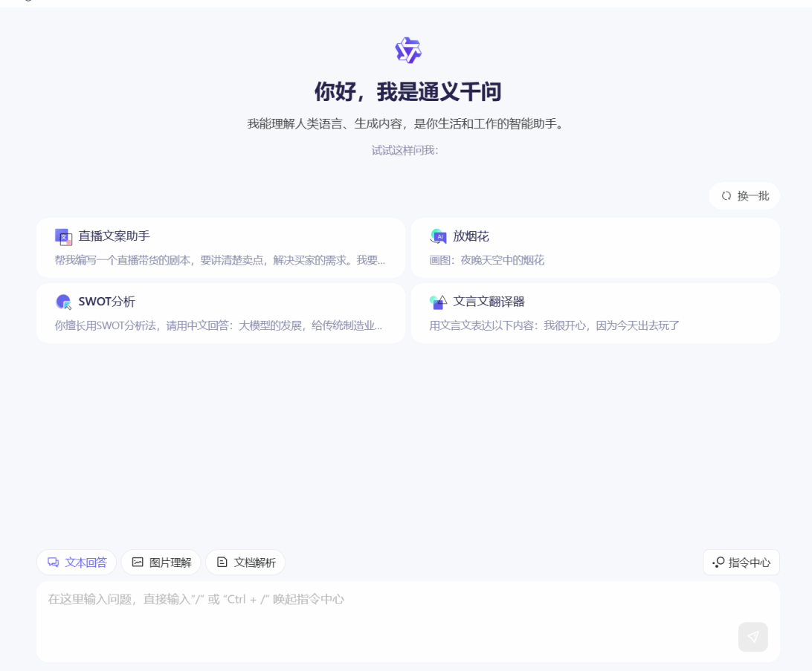This screenshot has width=812, height=671.
Task: Select the 文言文翻译器 title
Action: pos(489,302)
